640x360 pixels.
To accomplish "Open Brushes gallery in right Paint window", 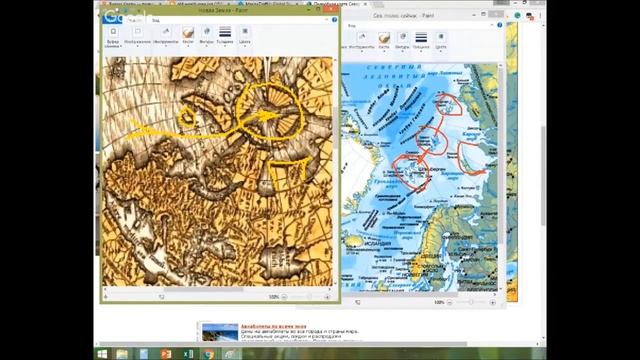I will (x=384, y=42).
